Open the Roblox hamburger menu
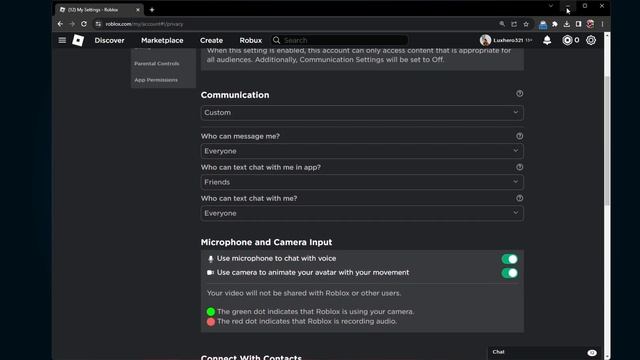 pyautogui.click(x=62, y=40)
